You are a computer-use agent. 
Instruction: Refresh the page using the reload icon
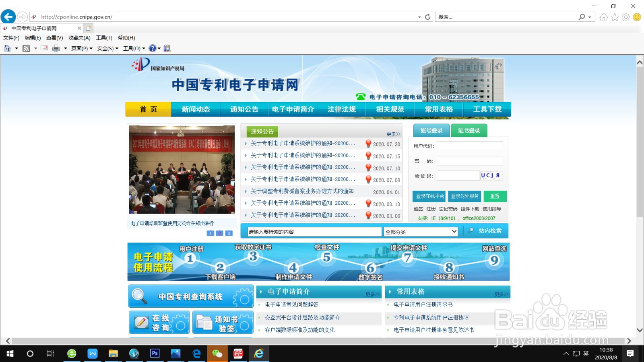pos(427,17)
